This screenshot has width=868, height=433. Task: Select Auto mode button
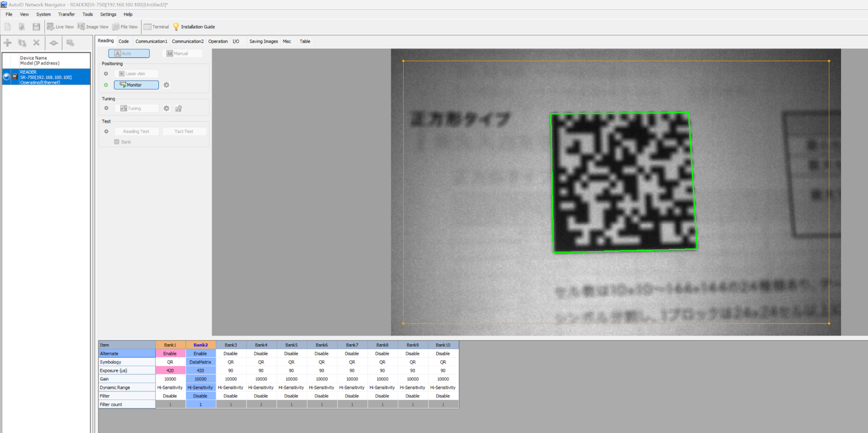click(x=129, y=54)
